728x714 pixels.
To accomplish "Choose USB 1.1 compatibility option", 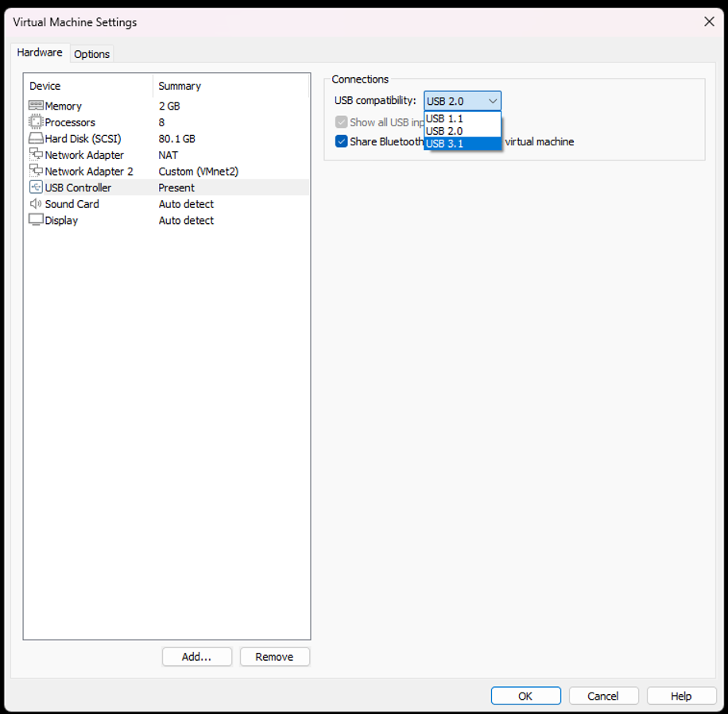I will 445,118.
